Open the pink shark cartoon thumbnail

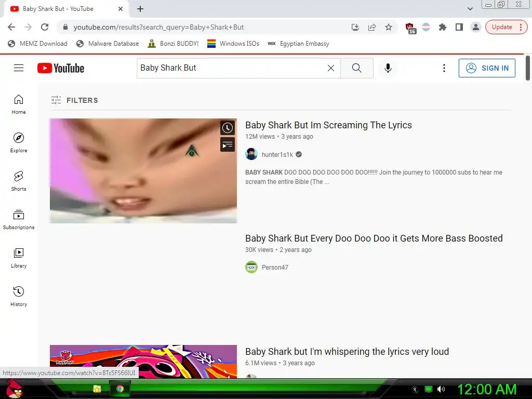click(143, 362)
